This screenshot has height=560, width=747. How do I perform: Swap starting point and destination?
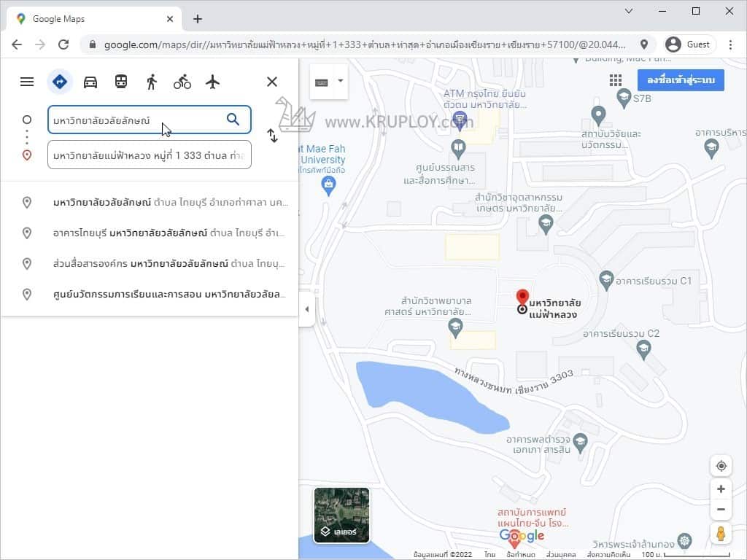pyautogui.click(x=273, y=136)
